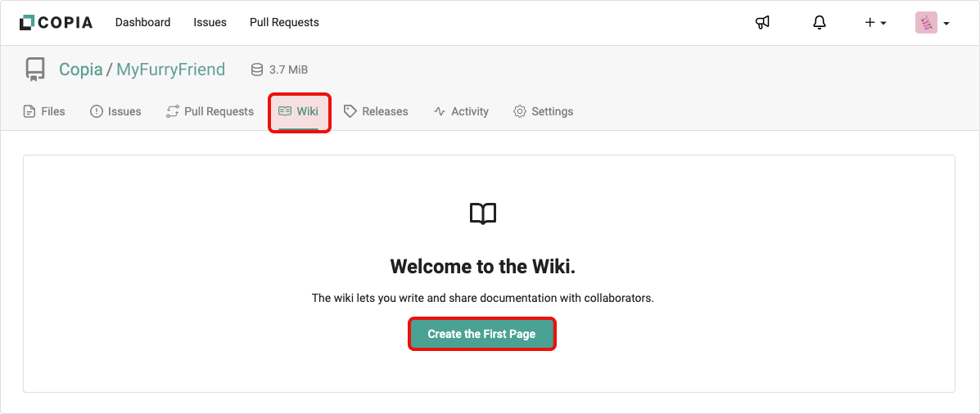Viewport: 980px width, 414px height.
Task: Select the Wiki tab
Action: 299,111
